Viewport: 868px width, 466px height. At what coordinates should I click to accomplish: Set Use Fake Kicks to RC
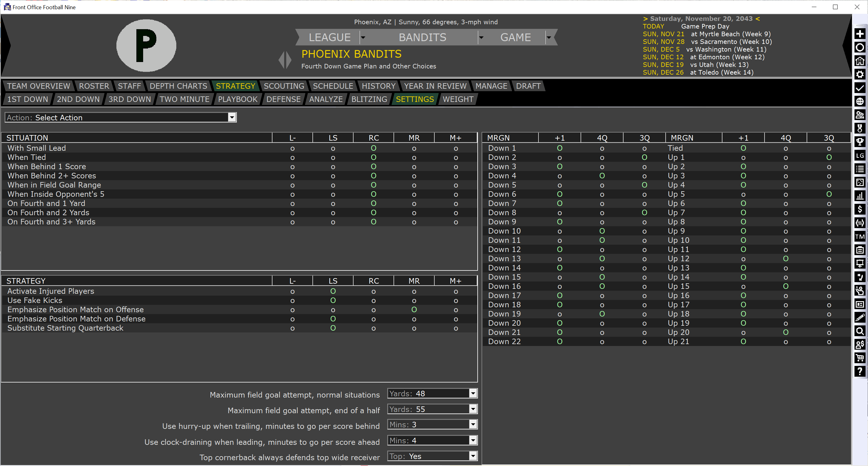pos(373,301)
